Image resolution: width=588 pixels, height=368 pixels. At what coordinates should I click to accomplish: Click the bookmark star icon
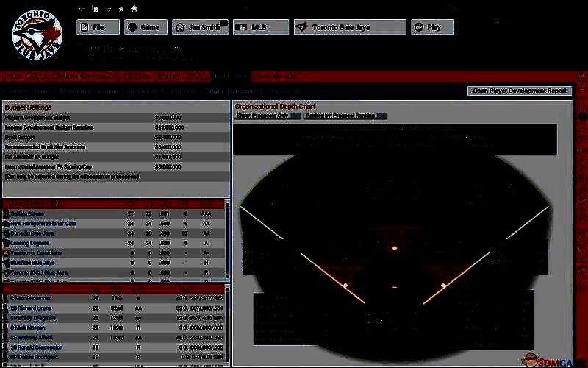[x=121, y=9]
